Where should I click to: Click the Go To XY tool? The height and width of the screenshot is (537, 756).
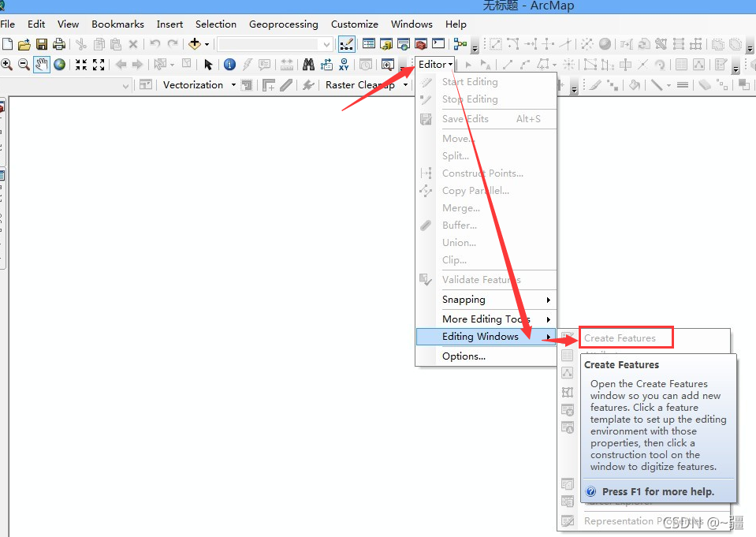[x=344, y=64]
